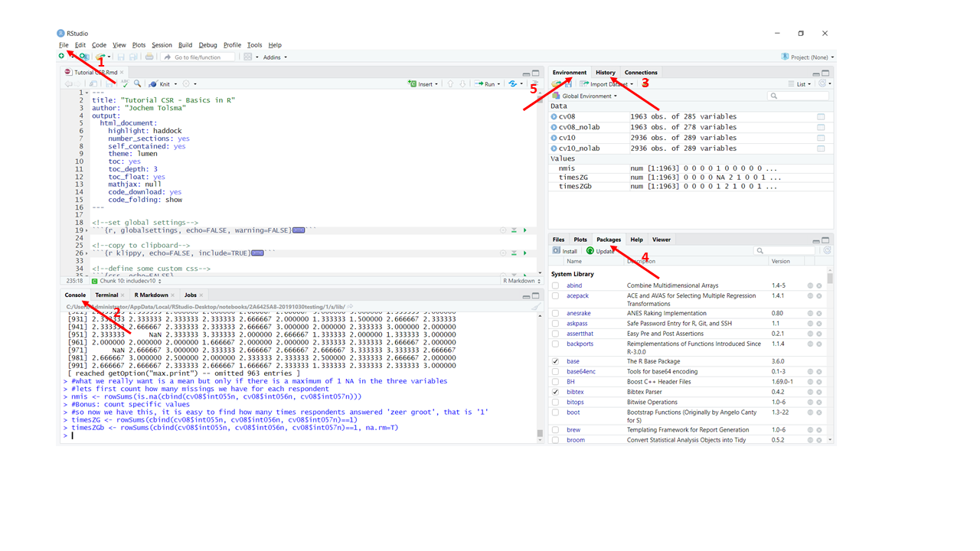The image size is (980, 551).
Task: Switch to the Viewer tab
Action: coord(661,240)
